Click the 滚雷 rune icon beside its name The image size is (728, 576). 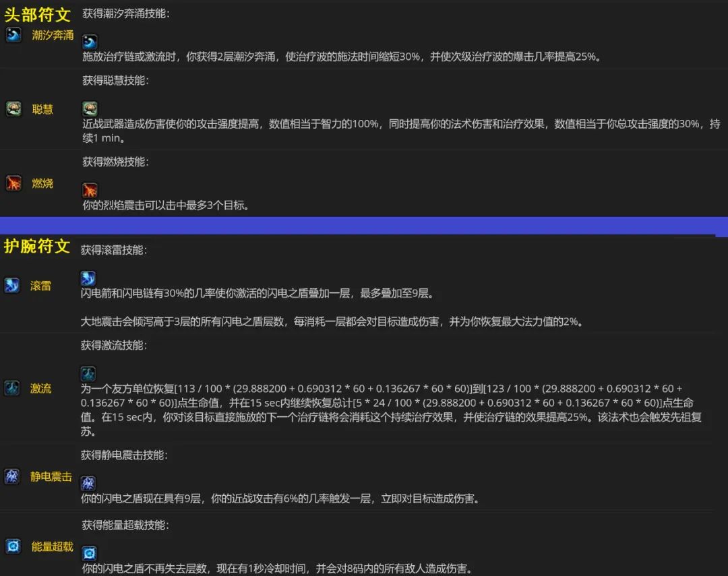tap(11, 285)
